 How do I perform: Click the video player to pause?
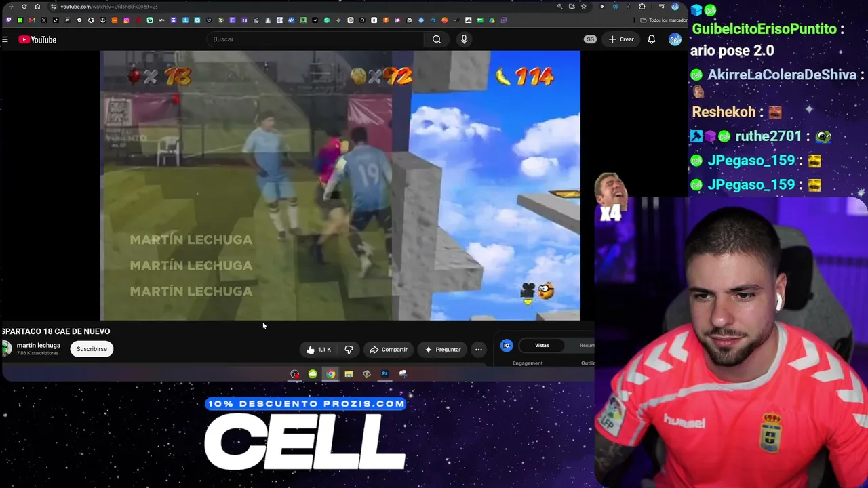(340, 185)
